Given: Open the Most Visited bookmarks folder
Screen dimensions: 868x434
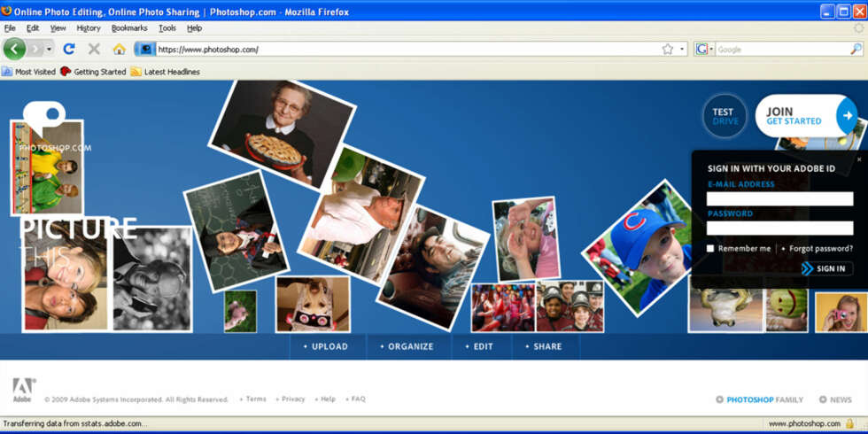Looking at the screenshot, I should 28,72.
